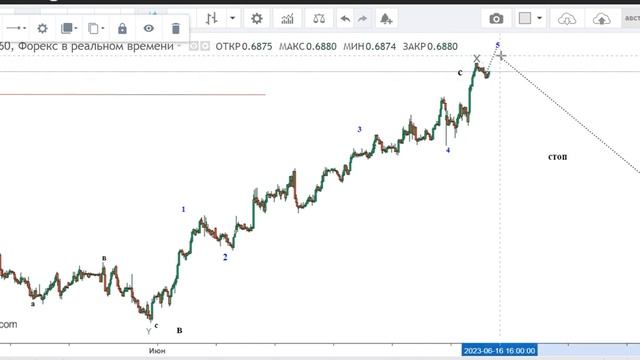Select the 'a' label at left low
Screen dimensions: 640x360
(33, 304)
